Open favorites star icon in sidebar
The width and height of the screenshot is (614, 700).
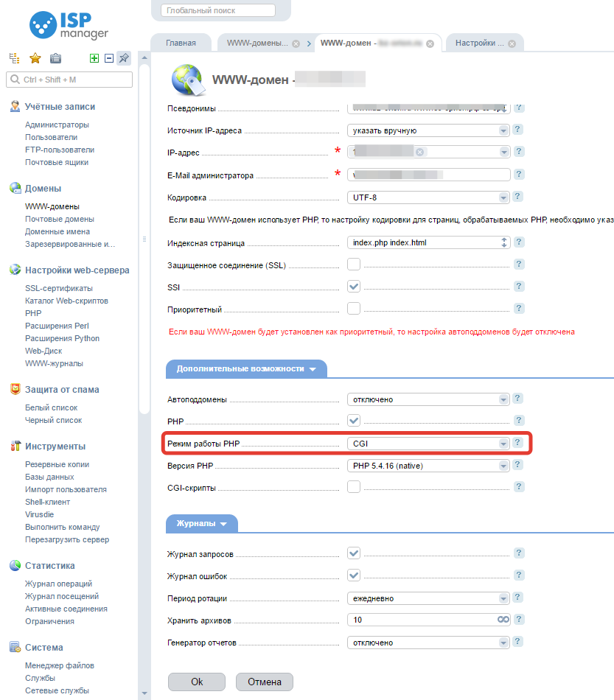(x=35, y=58)
